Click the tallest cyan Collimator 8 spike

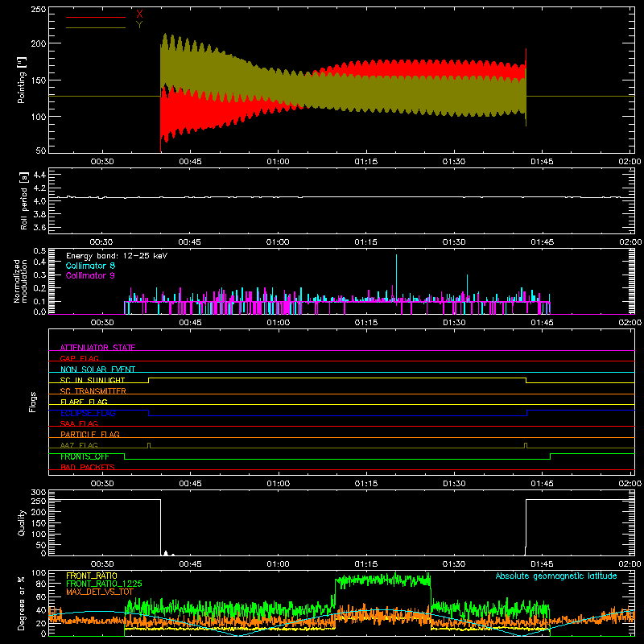click(396, 279)
